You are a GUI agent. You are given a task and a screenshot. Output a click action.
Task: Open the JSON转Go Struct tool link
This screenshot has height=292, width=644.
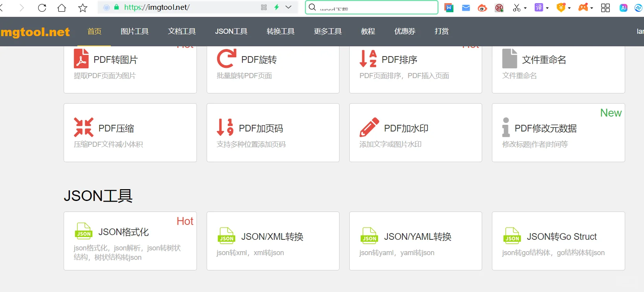pos(562,237)
